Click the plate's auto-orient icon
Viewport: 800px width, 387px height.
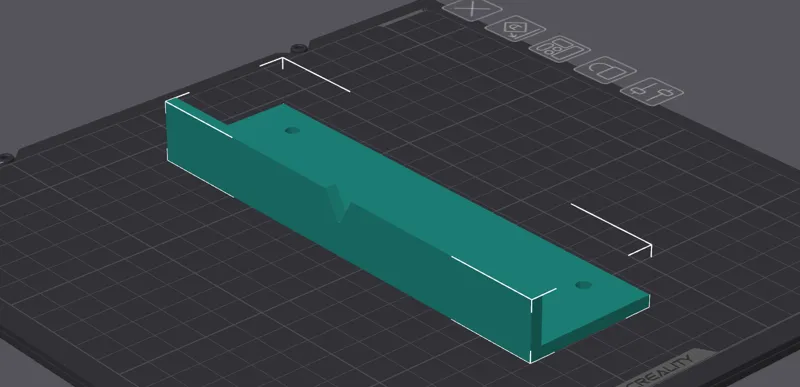(515, 29)
